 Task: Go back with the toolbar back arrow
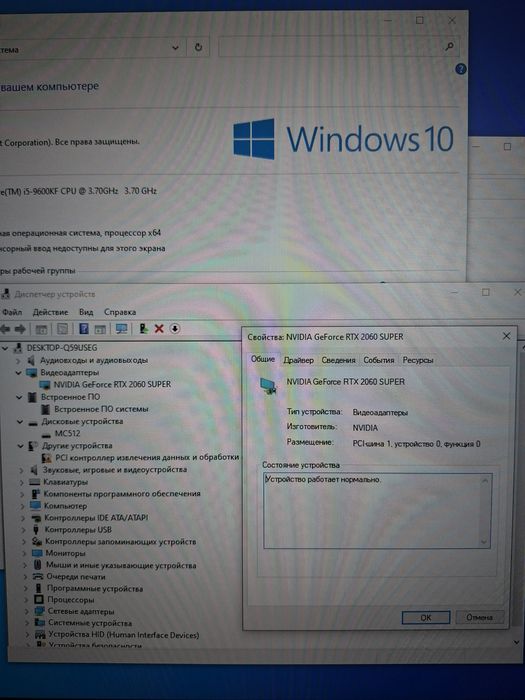5,329
